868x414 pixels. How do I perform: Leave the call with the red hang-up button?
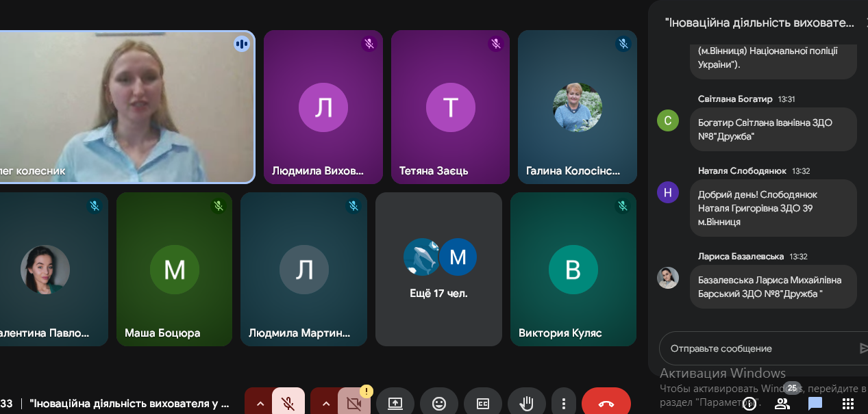pyautogui.click(x=606, y=403)
